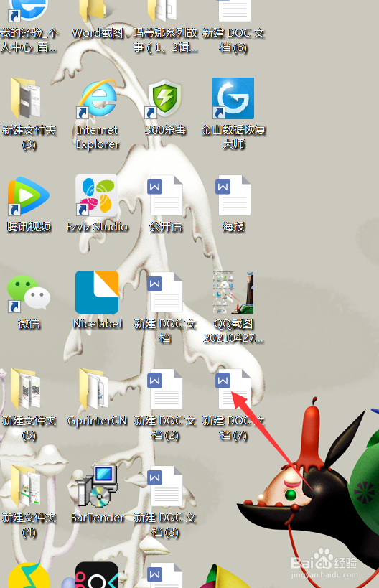The height and width of the screenshot is (588, 379).
Task: Launch the BarTender installer icon
Action: (x=97, y=485)
